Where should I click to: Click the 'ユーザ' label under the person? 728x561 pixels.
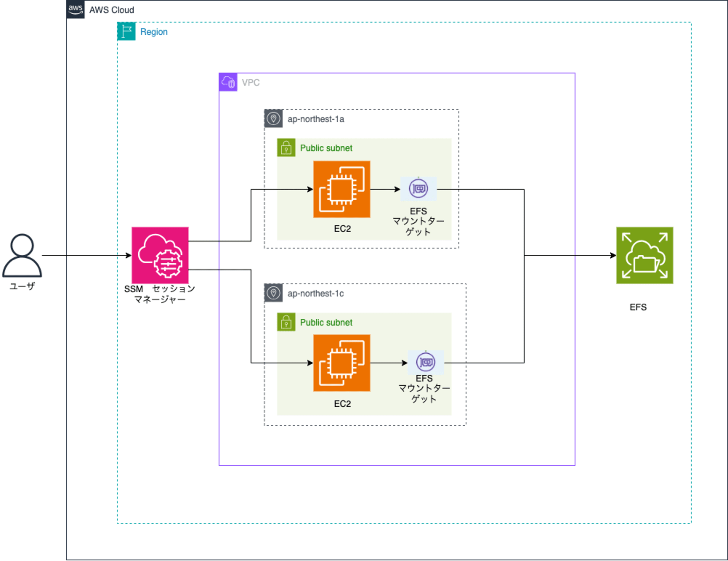pyautogui.click(x=22, y=286)
